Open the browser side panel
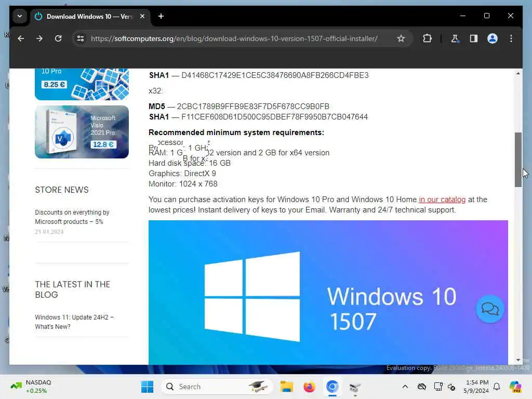The height and width of the screenshot is (399, 532). (x=474, y=38)
